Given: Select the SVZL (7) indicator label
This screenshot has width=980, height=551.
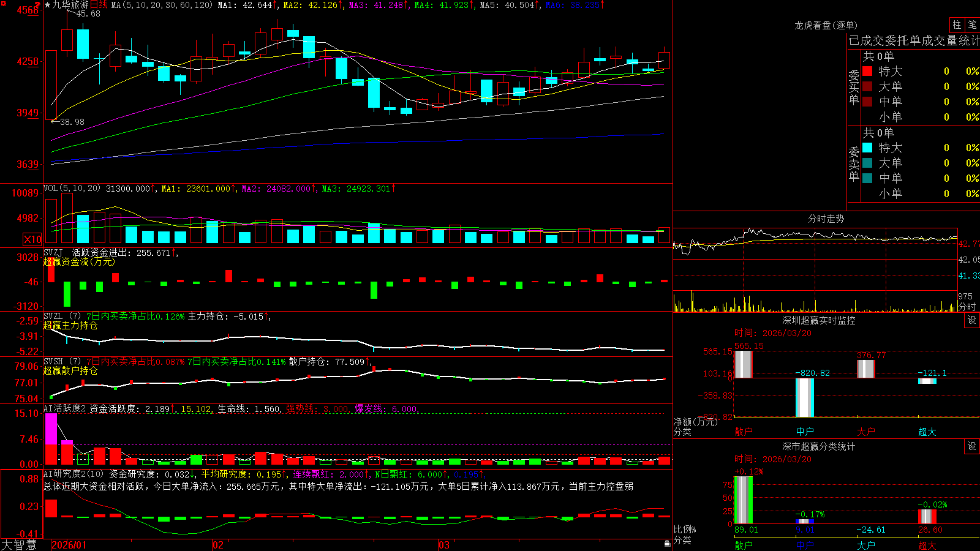Looking at the screenshot, I should [x=62, y=317].
